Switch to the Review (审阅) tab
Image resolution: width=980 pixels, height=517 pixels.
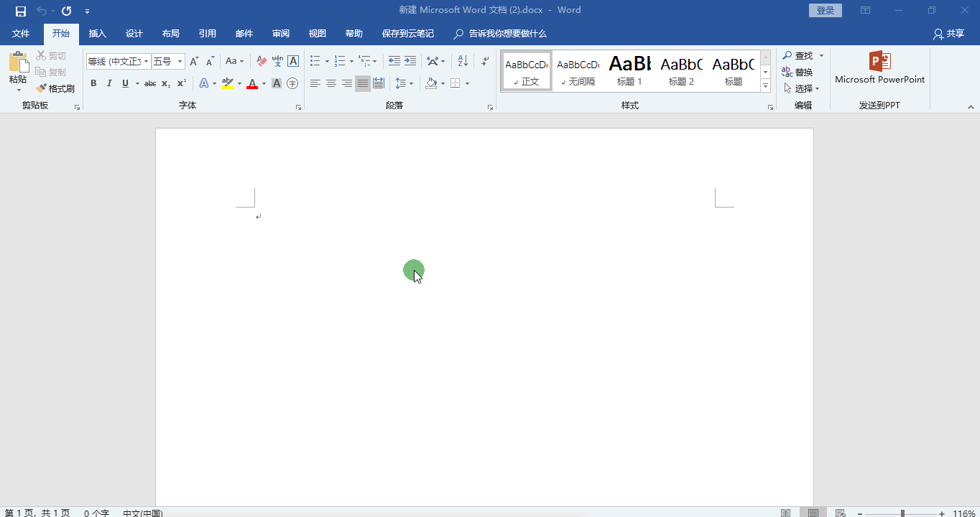pyautogui.click(x=281, y=34)
